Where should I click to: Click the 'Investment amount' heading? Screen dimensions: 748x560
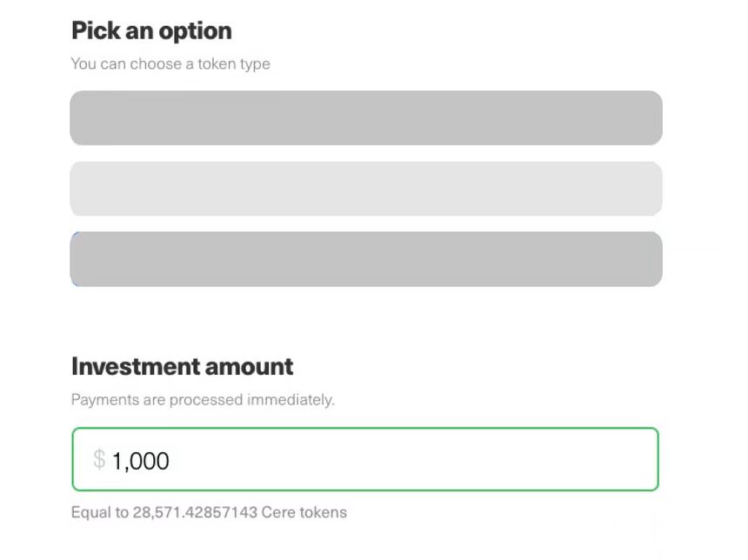point(182,366)
